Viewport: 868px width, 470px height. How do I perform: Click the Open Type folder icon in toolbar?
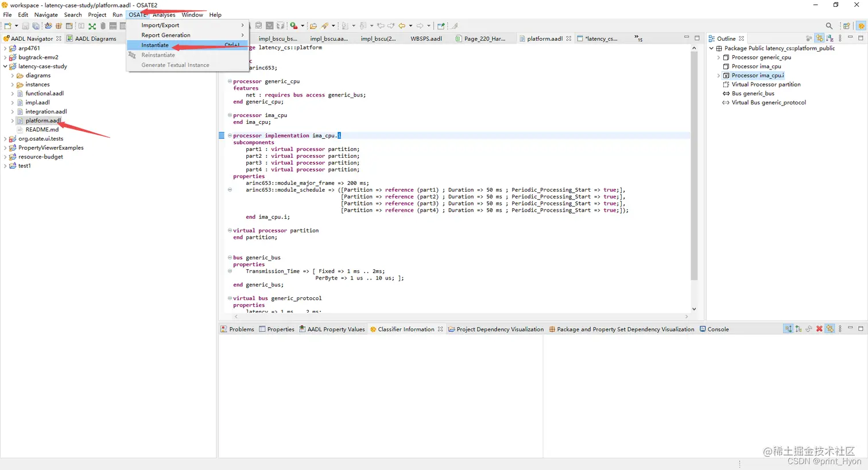tap(313, 26)
